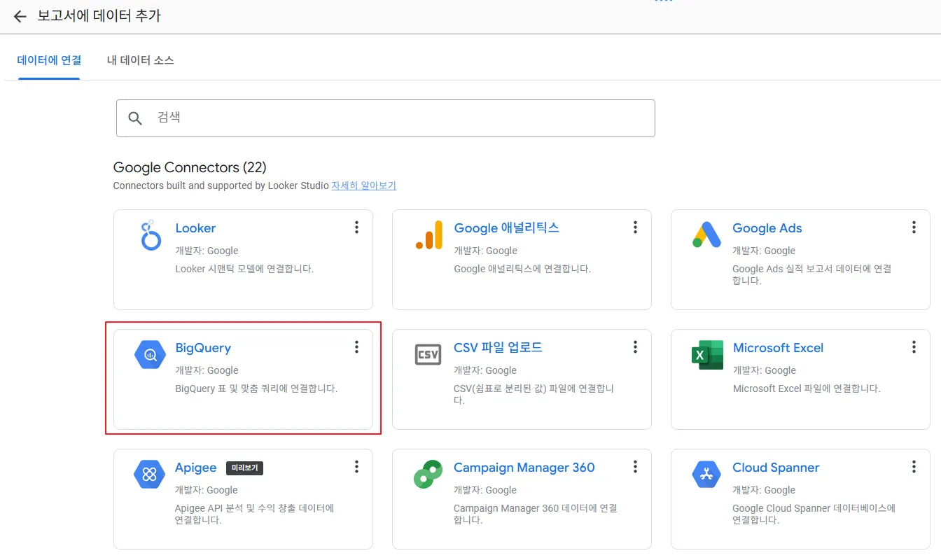Click 개발자: Google under BigQuery
This screenshot has width=941, height=560.
click(207, 370)
